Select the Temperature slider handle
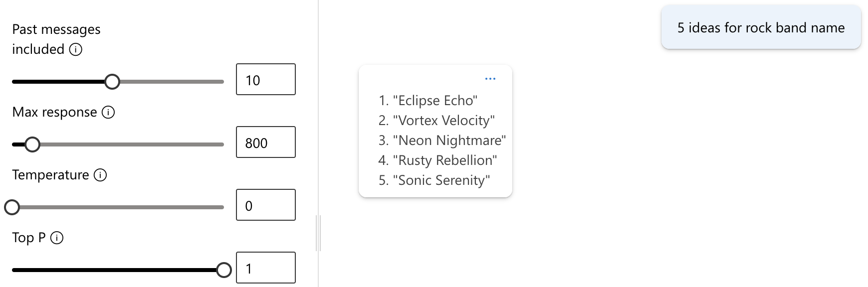The image size is (868, 287). tap(12, 207)
